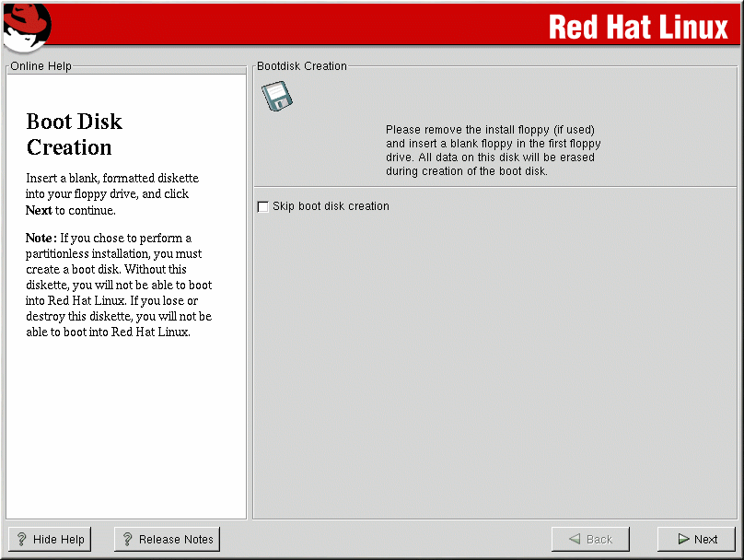Click the "Red Hat Linux" banner title

(x=638, y=27)
